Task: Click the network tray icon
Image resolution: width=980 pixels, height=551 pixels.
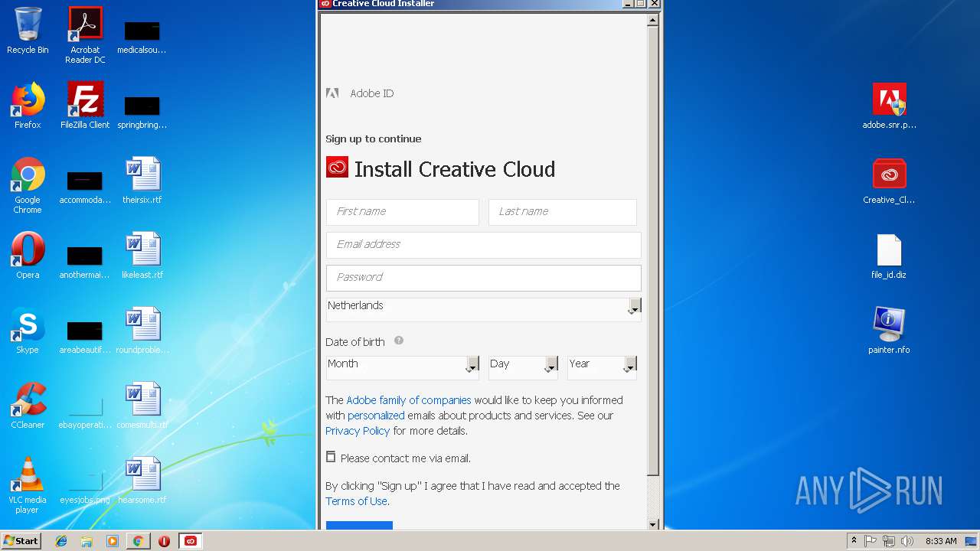Action: (889, 541)
